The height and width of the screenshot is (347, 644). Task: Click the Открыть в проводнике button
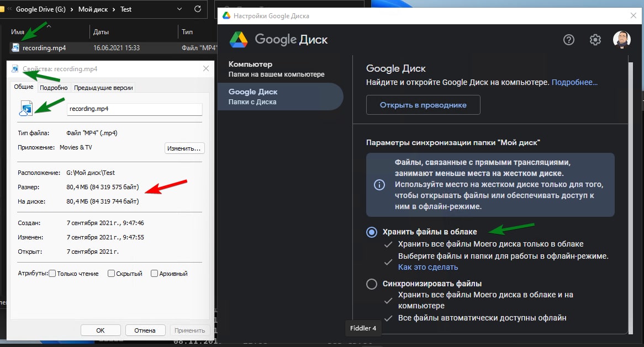tap(423, 105)
